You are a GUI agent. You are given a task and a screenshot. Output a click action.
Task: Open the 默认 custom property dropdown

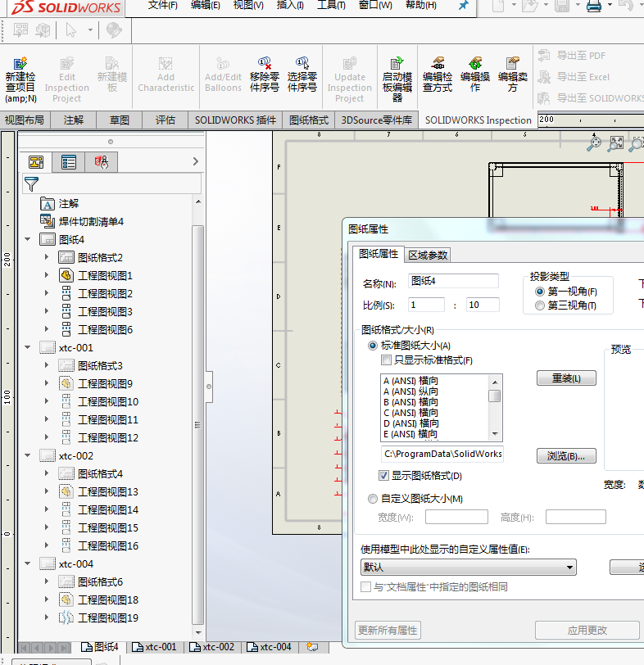469,568
